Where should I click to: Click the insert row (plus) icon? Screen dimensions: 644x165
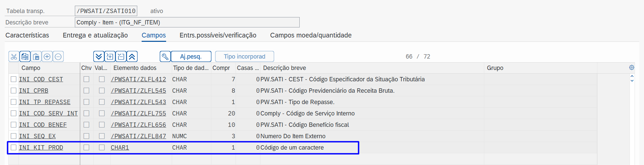point(47,57)
